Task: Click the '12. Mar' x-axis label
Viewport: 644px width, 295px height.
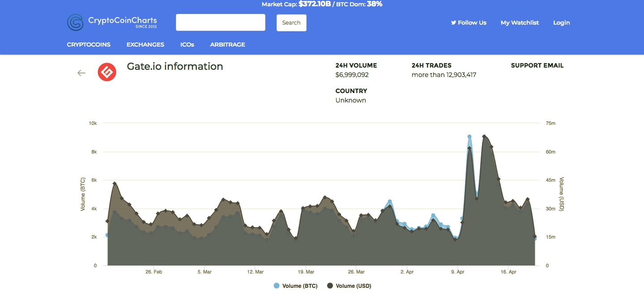Action: click(x=256, y=272)
